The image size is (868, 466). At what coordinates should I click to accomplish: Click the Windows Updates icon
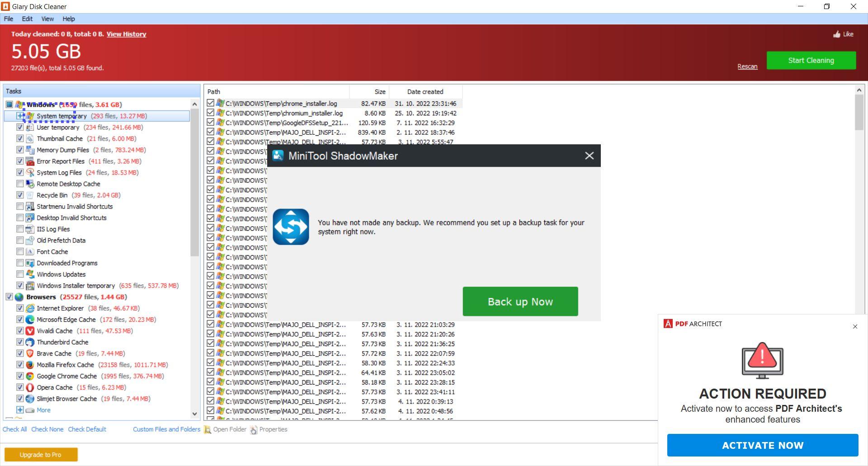click(x=30, y=275)
